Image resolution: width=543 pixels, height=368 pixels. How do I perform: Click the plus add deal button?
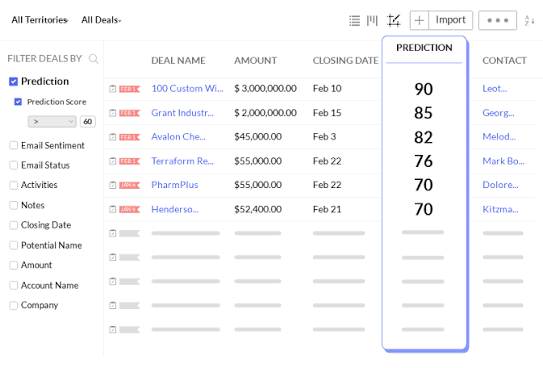pos(419,20)
